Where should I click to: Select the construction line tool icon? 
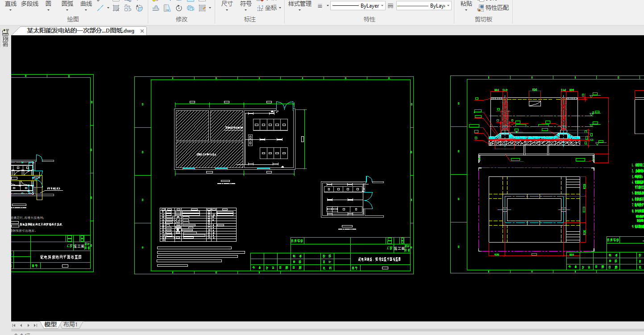(x=101, y=8)
